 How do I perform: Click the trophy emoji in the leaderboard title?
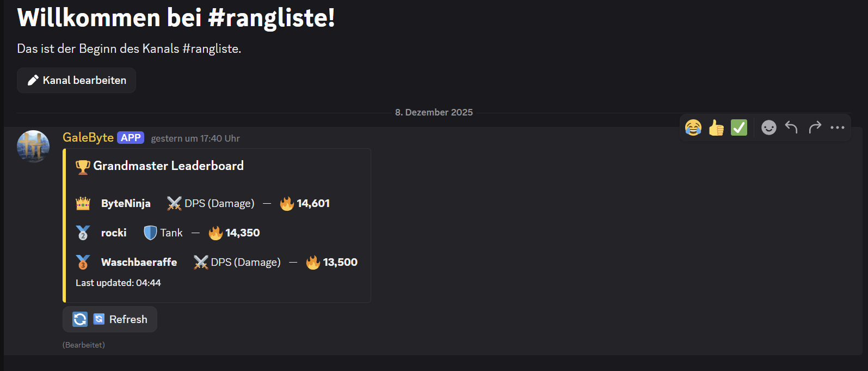click(x=83, y=167)
